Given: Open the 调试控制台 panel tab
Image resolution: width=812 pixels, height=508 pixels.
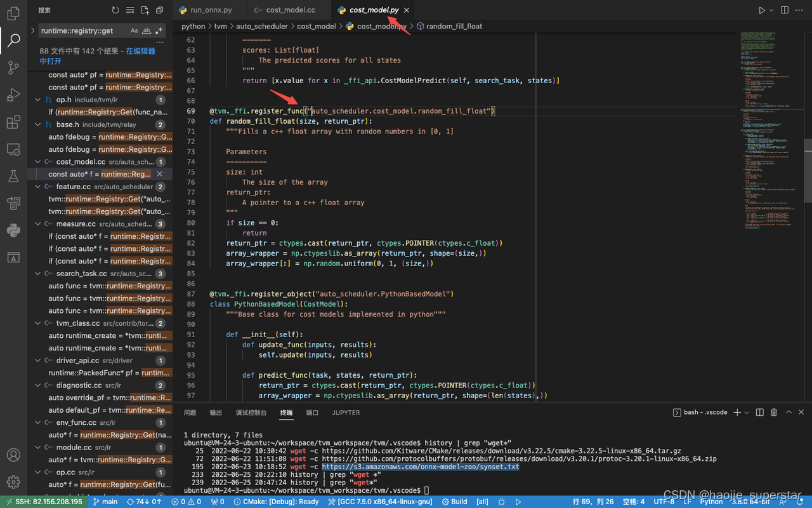Looking at the screenshot, I should pyautogui.click(x=251, y=413).
